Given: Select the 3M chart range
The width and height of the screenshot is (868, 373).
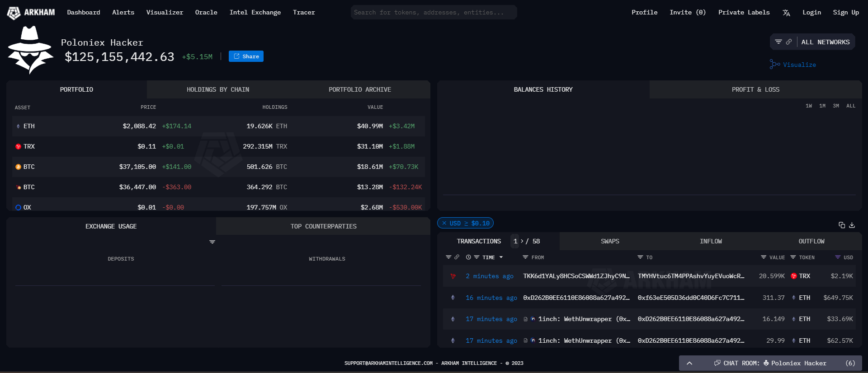Looking at the screenshot, I should click(836, 106).
